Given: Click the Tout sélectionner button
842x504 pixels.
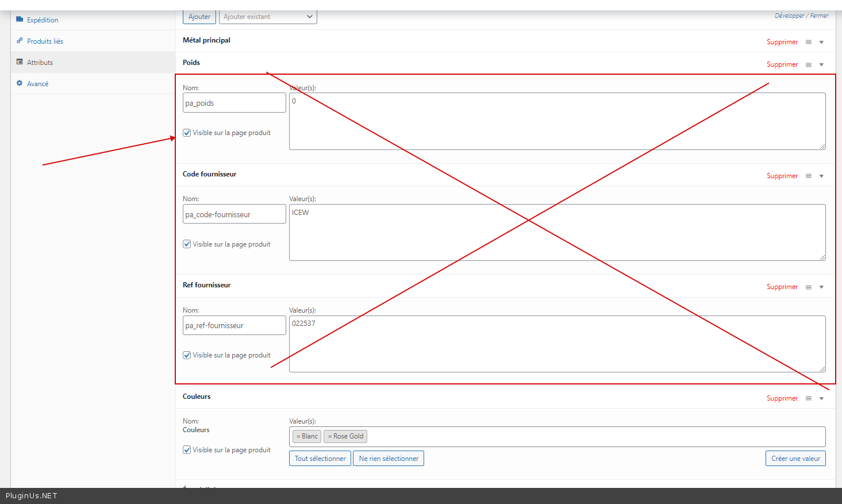Looking at the screenshot, I should 320,459.
